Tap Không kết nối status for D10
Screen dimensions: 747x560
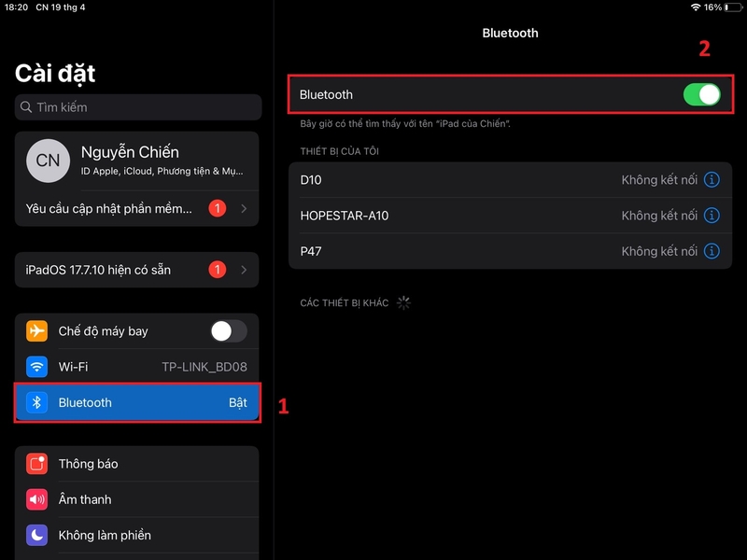point(659,180)
